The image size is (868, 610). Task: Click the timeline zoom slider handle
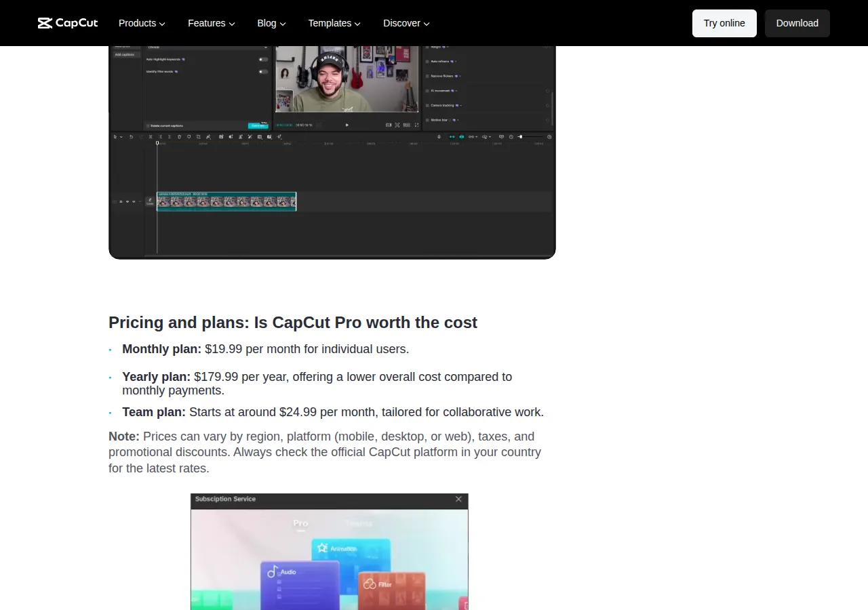click(521, 137)
